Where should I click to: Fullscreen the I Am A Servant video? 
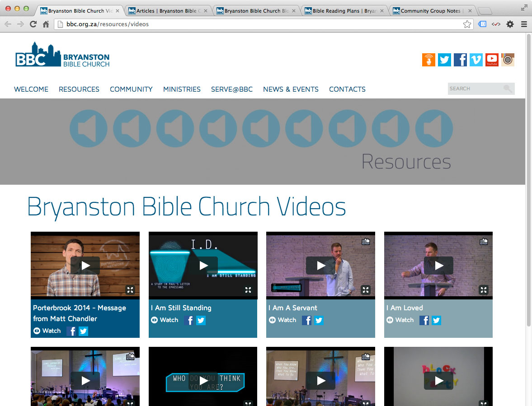[x=365, y=290]
